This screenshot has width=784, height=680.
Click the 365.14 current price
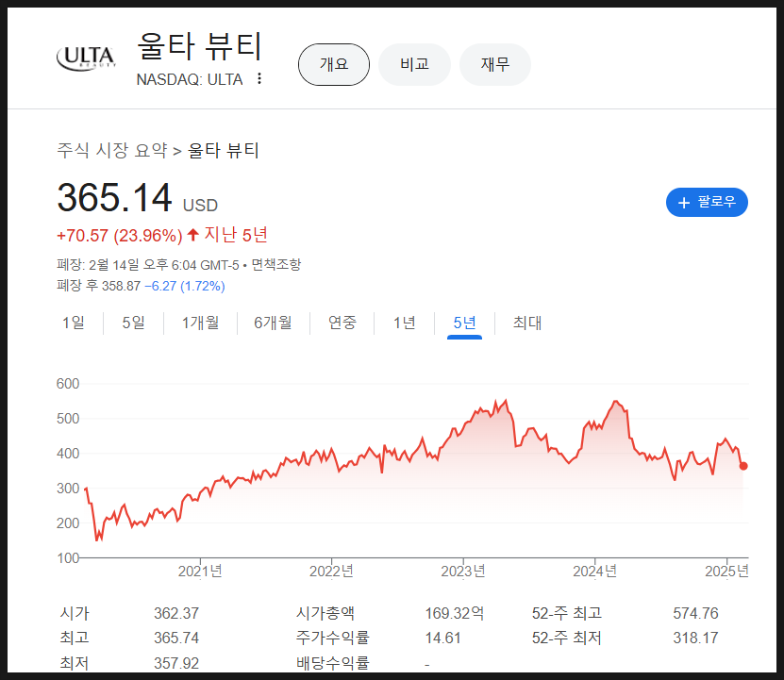point(114,197)
